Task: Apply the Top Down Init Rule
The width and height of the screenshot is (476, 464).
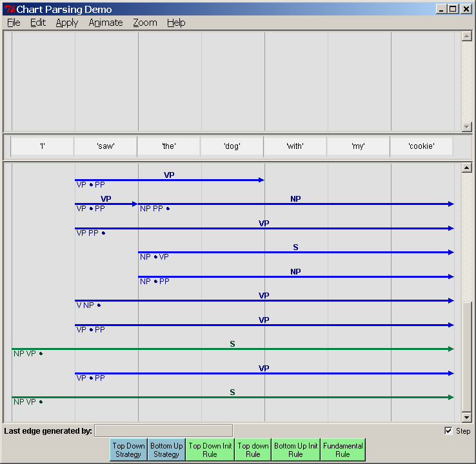Action: 210,450
